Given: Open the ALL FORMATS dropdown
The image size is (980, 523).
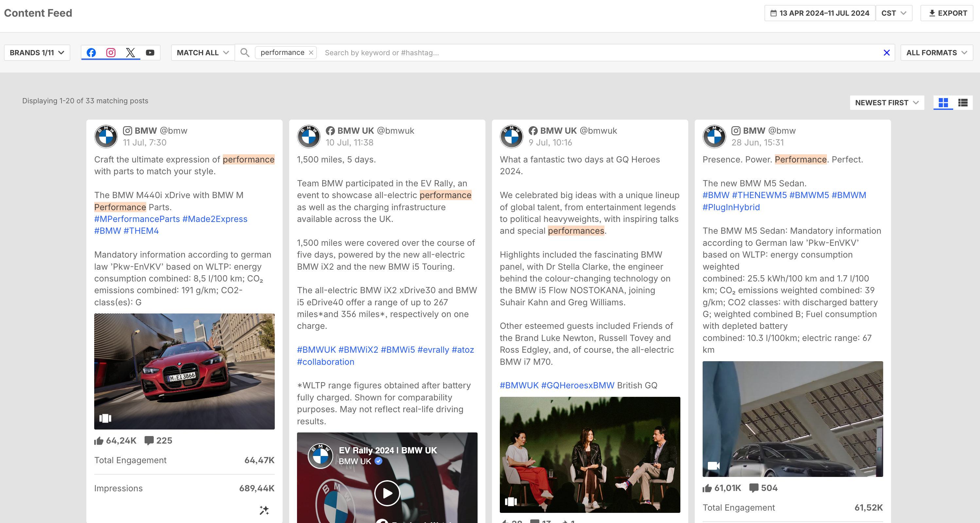Looking at the screenshot, I should [x=936, y=52].
